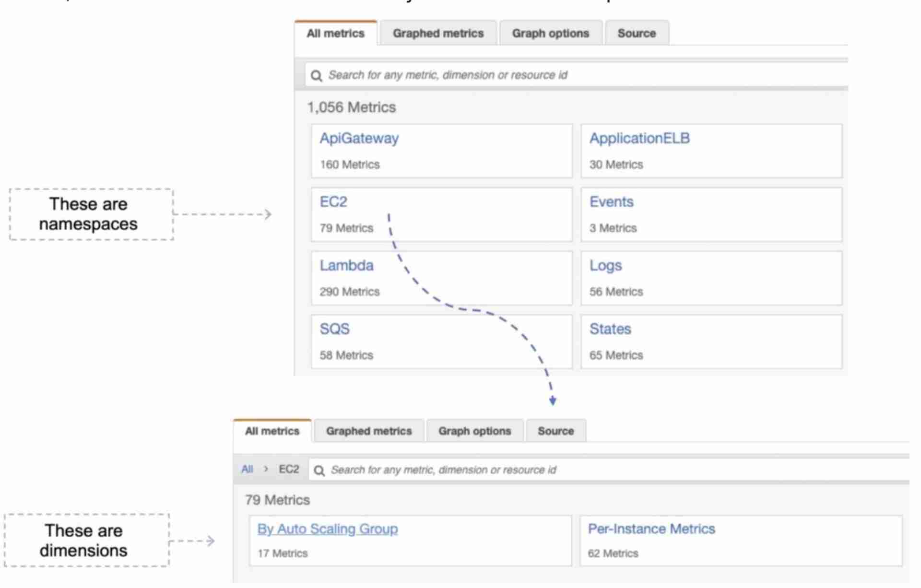Click the 1,056 Metrics count text
Viewport: 921px width, 588px height.
tap(352, 107)
